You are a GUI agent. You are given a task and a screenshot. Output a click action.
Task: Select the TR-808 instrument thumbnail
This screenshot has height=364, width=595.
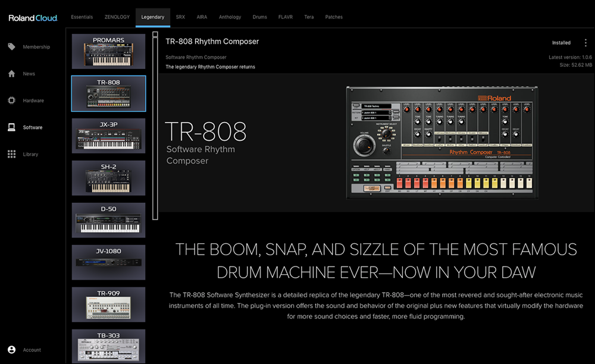click(x=108, y=93)
